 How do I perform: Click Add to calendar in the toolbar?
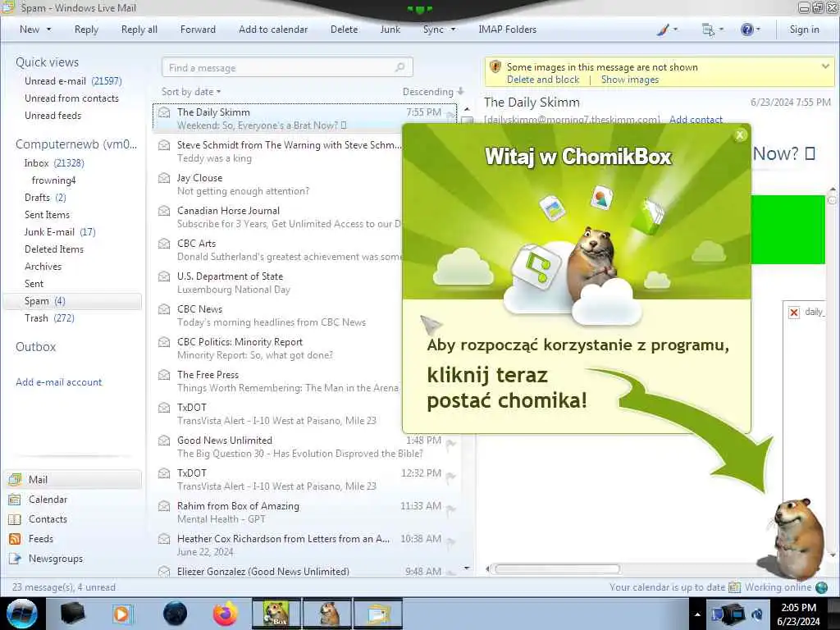tap(273, 30)
